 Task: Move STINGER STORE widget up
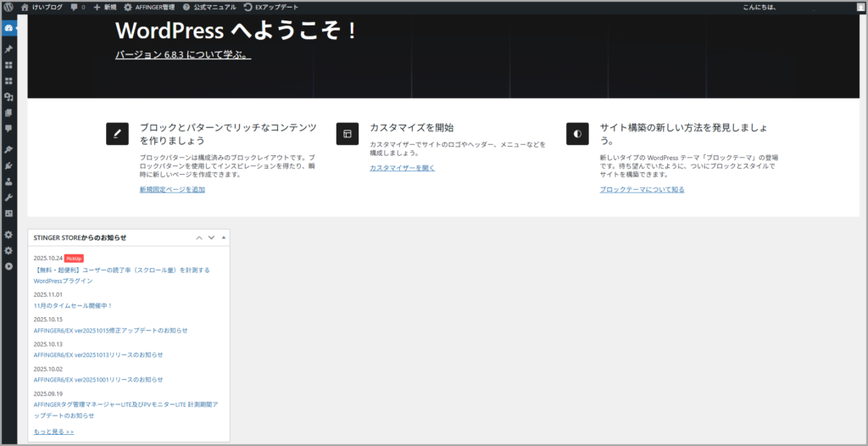[x=199, y=237]
